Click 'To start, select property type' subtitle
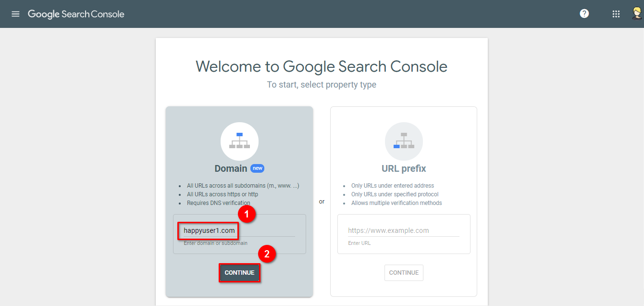Image resolution: width=644 pixels, height=306 pixels. tap(322, 85)
